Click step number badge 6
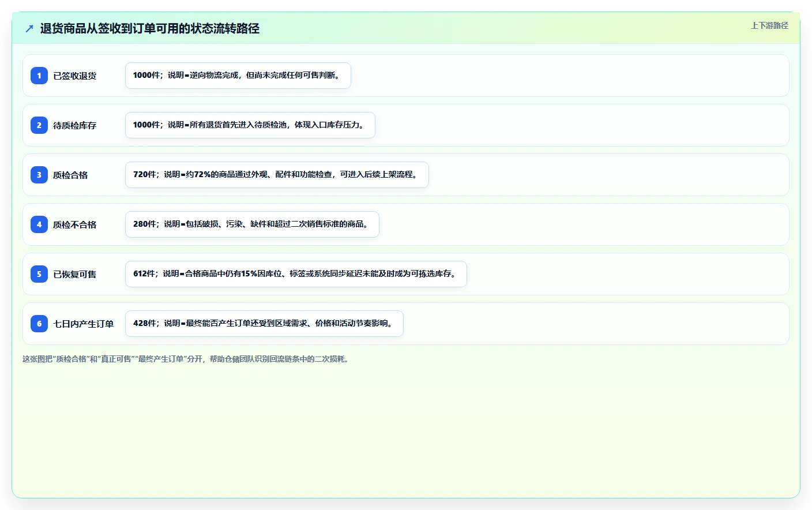 tap(39, 324)
